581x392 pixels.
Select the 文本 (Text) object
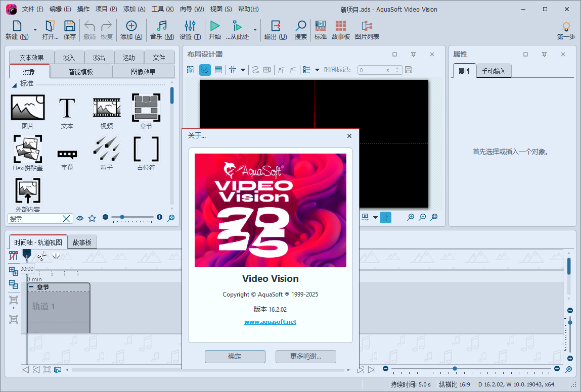(x=67, y=111)
